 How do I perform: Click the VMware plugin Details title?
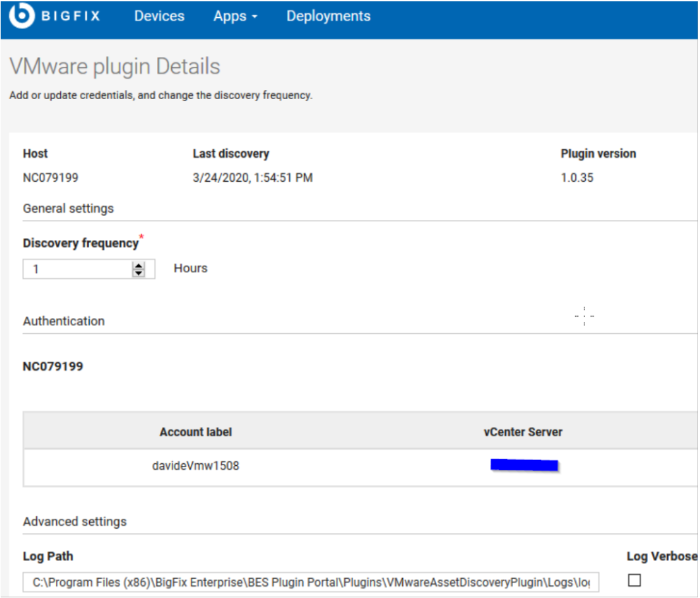pyautogui.click(x=115, y=67)
